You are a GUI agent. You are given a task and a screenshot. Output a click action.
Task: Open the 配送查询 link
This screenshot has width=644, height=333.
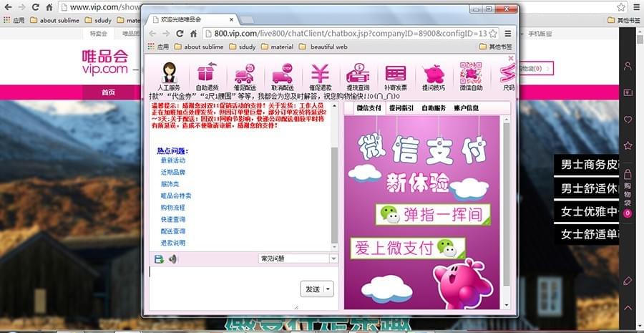[x=173, y=231]
